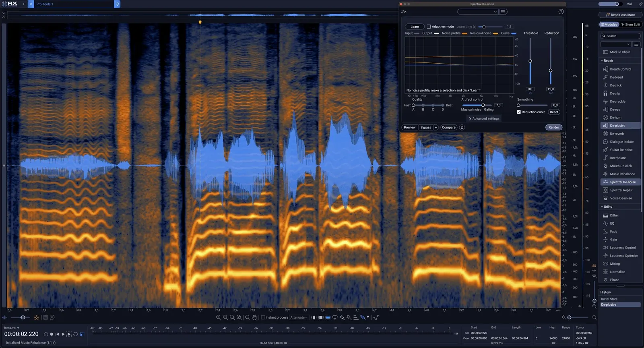The image size is (644, 348).
Task: Open the Module Chain entry
Action: coord(620,52)
